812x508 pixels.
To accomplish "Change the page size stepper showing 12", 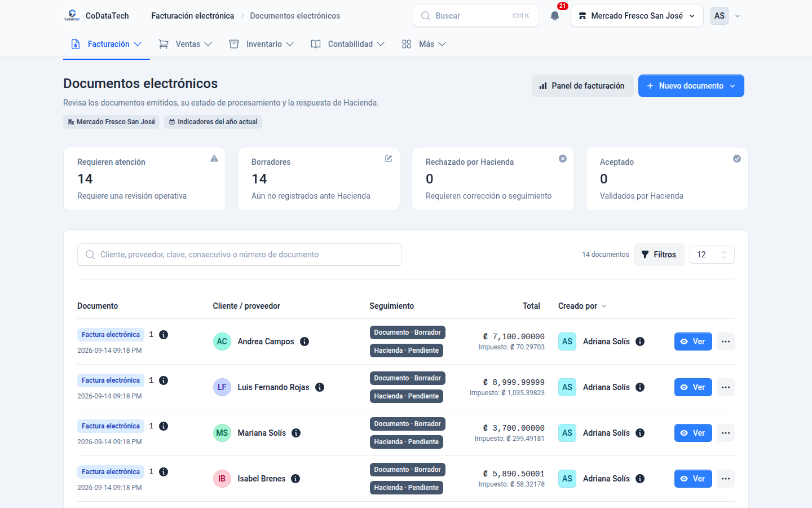I will 712,255.
